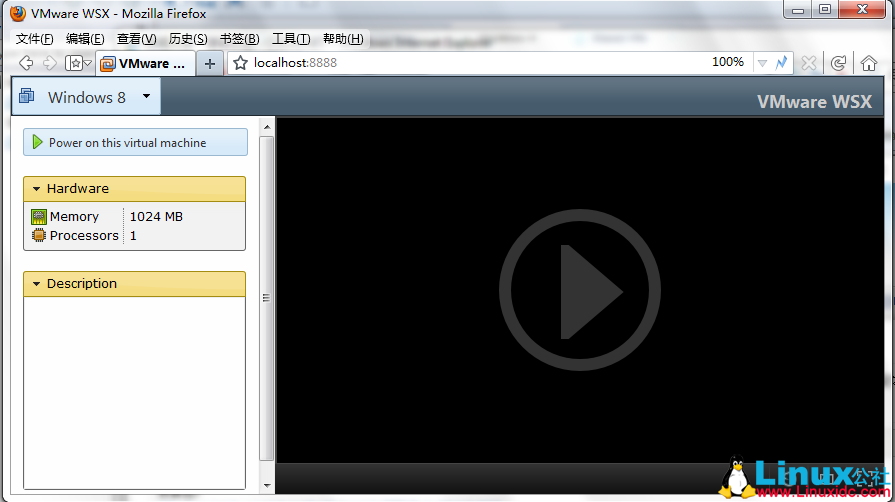Open the URL history dropdown arrow
The width and height of the screenshot is (895, 502).
tap(762, 63)
